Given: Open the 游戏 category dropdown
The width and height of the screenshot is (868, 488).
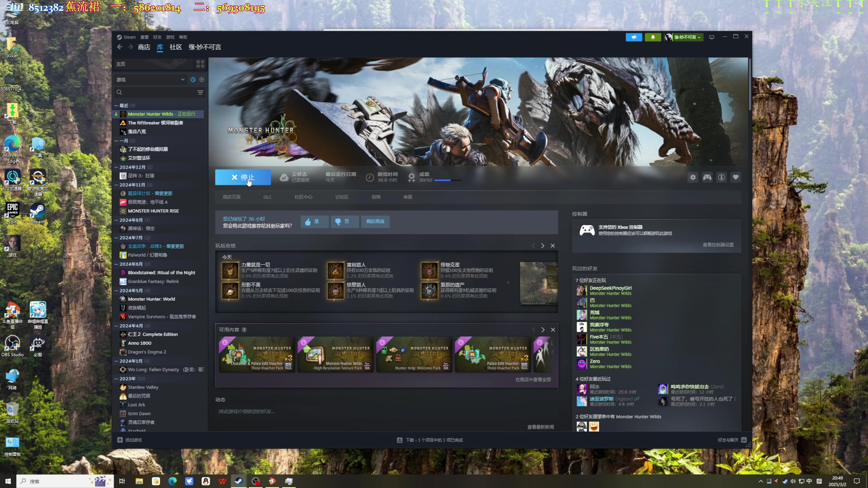Looking at the screenshot, I should (x=151, y=80).
